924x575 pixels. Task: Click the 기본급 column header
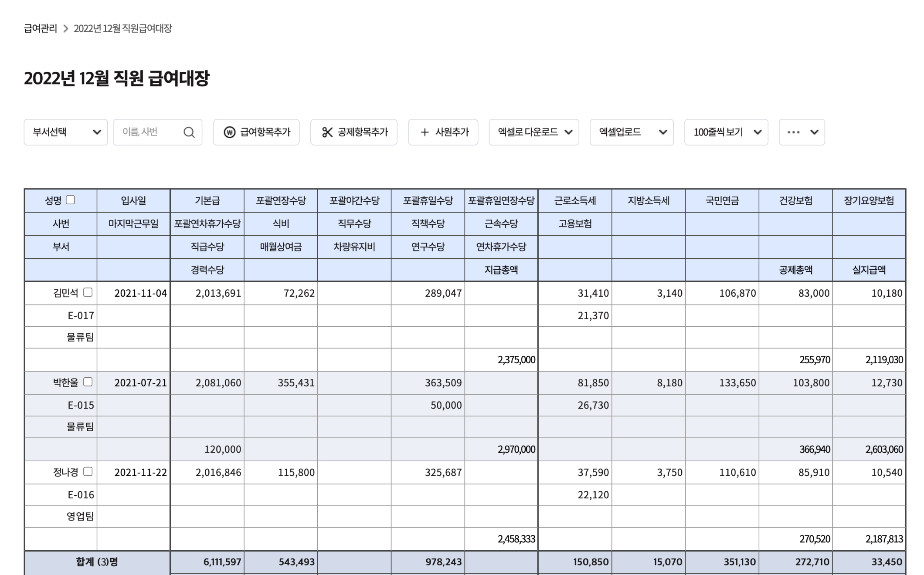click(207, 201)
